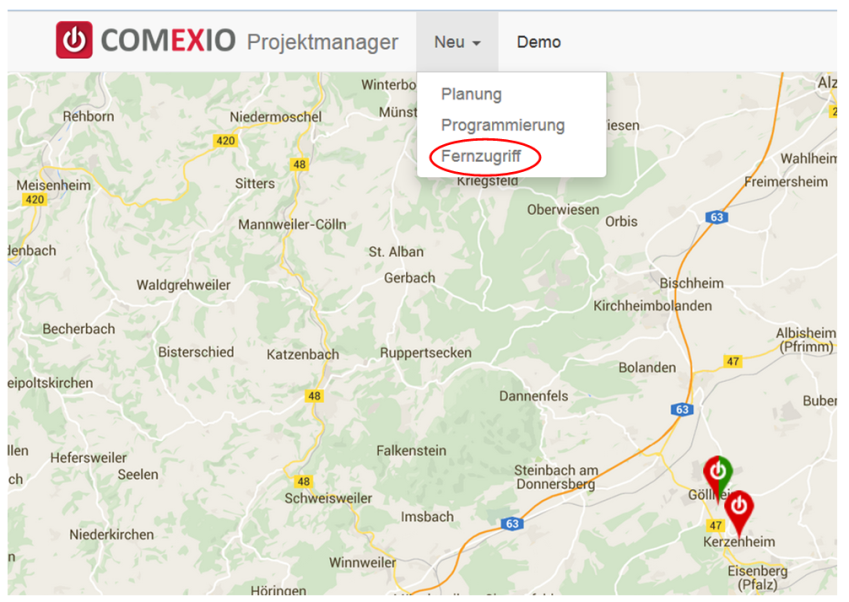Screen dimensions: 849x602
Task: Click Dannenfels on the map
Action: (x=533, y=396)
